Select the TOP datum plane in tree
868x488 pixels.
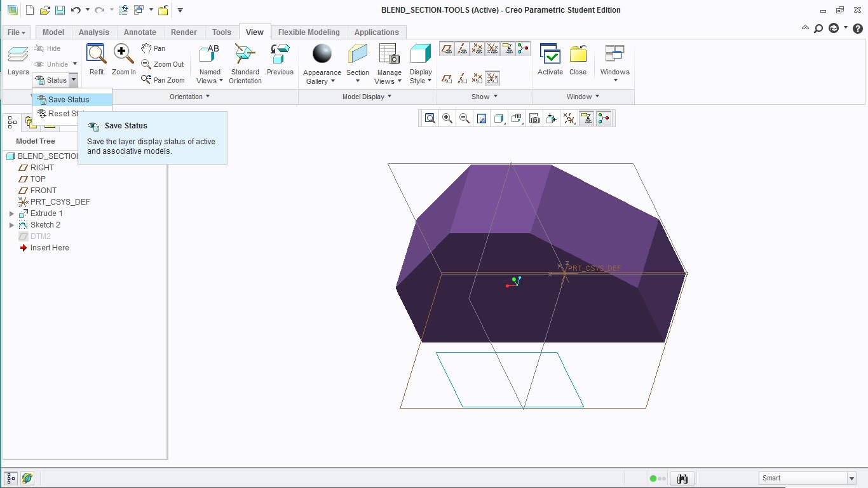38,179
